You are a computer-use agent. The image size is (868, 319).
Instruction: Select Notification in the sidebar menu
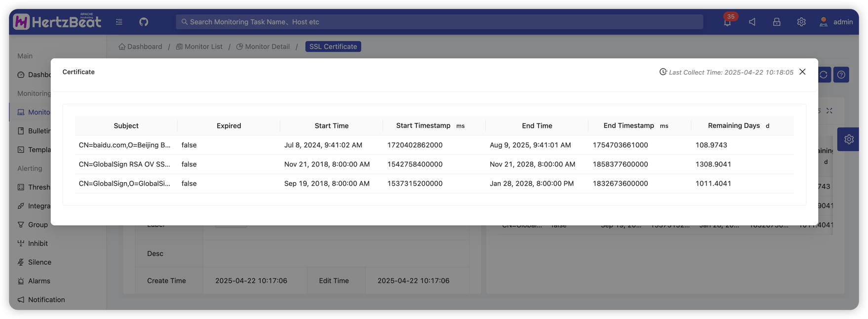click(x=46, y=300)
